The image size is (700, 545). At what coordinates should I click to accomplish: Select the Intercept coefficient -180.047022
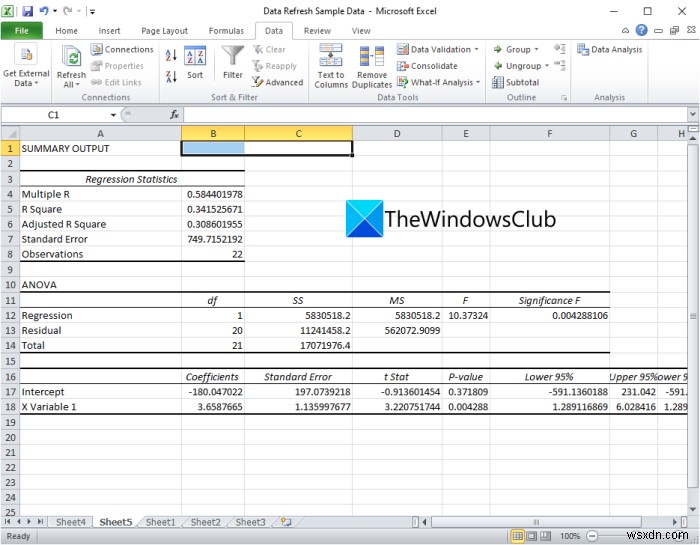(213, 392)
